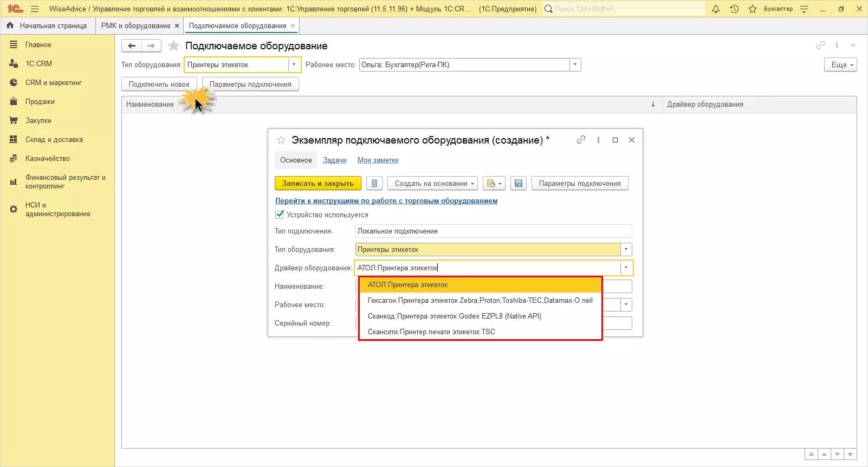Open the trade equipment instructions link
The image size is (868, 467).
tap(386, 201)
